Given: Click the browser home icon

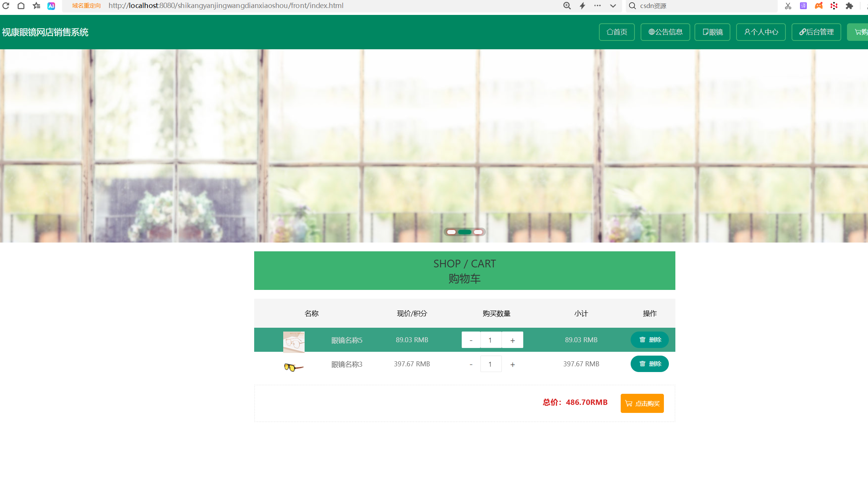Looking at the screenshot, I should click(x=21, y=6).
